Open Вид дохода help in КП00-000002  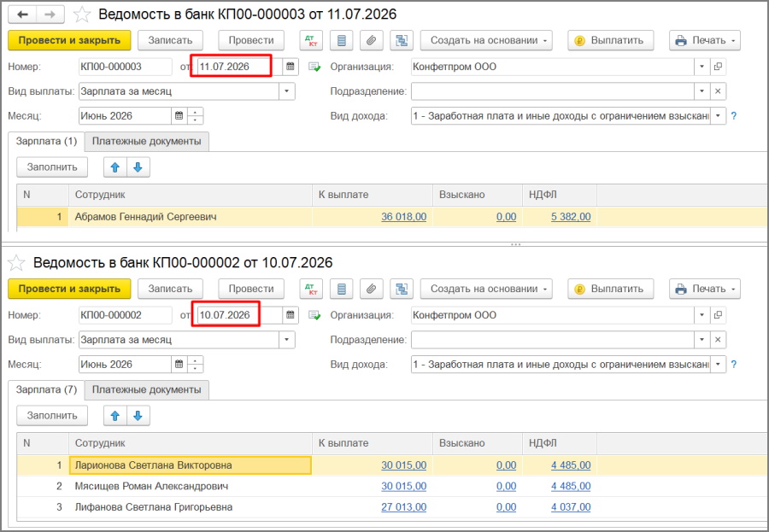[x=734, y=365]
